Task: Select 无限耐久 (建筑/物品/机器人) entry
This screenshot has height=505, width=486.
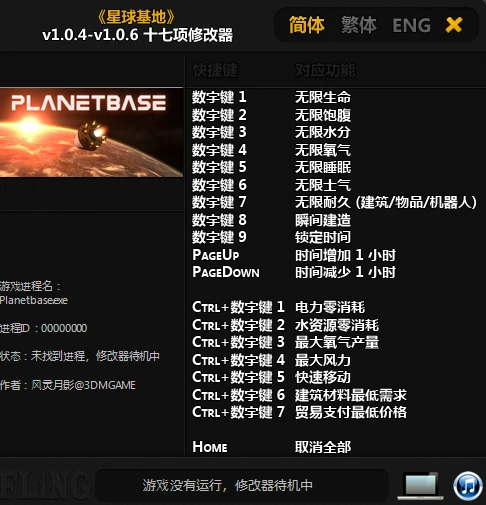Action: click(386, 202)
